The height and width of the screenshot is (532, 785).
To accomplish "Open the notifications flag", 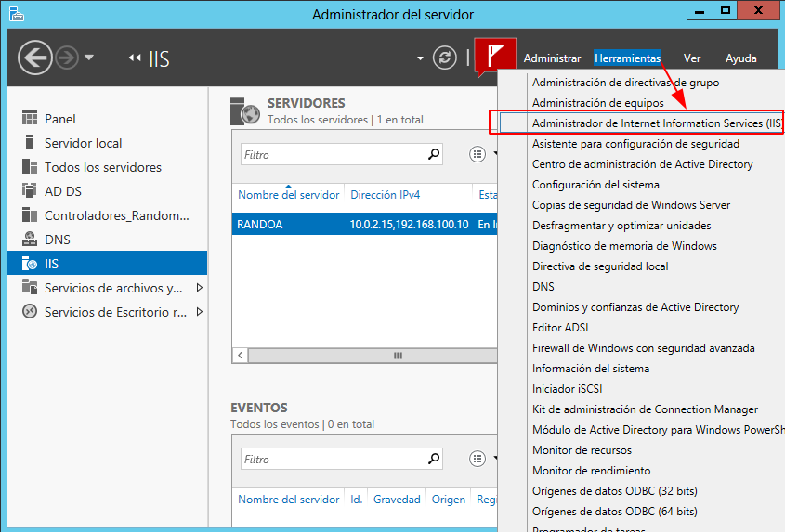I will pyautogui.click(x=494, y=57).
